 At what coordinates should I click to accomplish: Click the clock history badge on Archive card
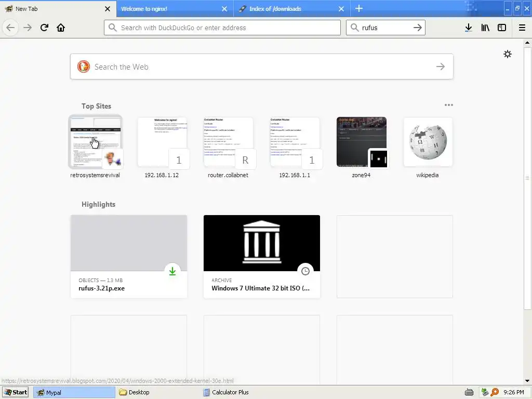305,271
